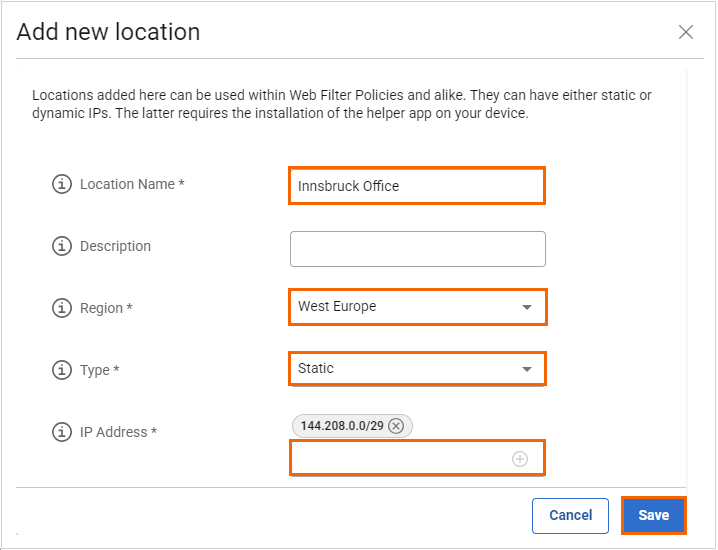This screenshot has width=718, height=550.
Task: Click the Region dropdown arrow
Action: click(x=527, y=308)
